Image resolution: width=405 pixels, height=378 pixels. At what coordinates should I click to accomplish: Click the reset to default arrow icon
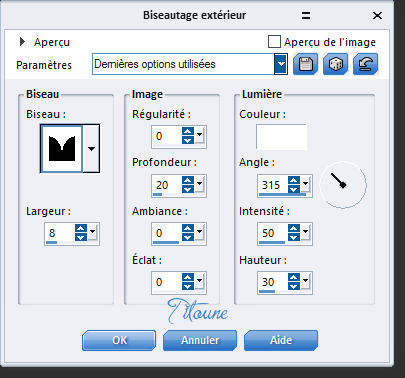coord(366,64)
